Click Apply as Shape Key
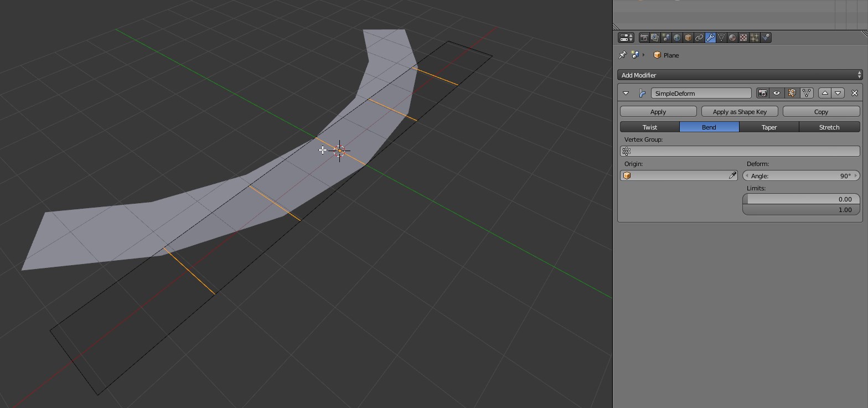This screenshot has height=408, width=868. point(740,111)
